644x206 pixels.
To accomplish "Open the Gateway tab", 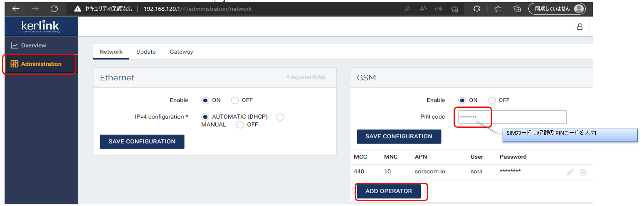I will (181, 52).
